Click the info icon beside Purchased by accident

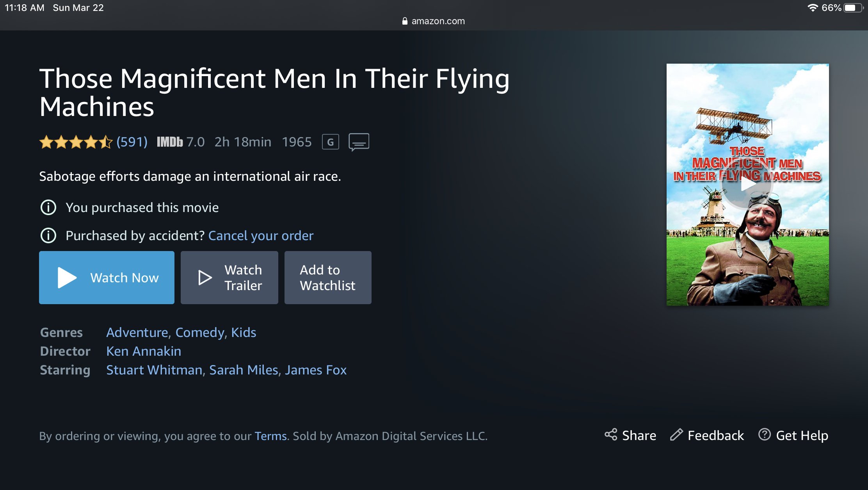tap(48, 235)
